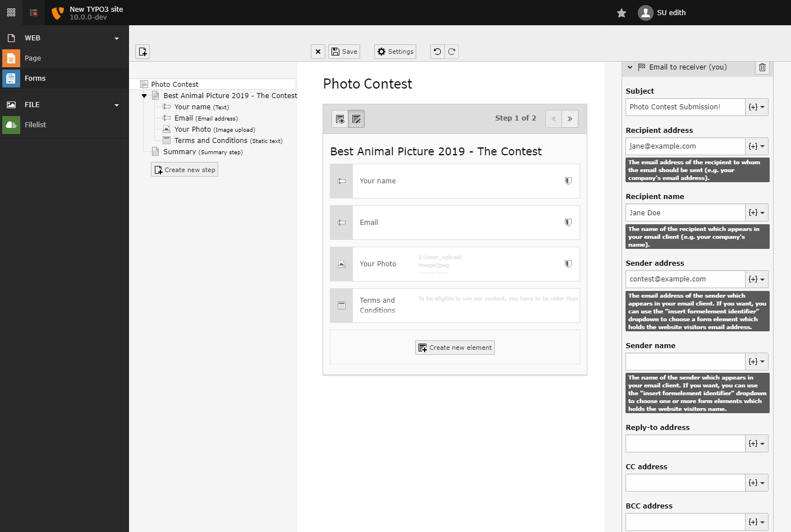Screen dimensions: 791x532
Task: Go to the next form step
Action: [570, 119]
